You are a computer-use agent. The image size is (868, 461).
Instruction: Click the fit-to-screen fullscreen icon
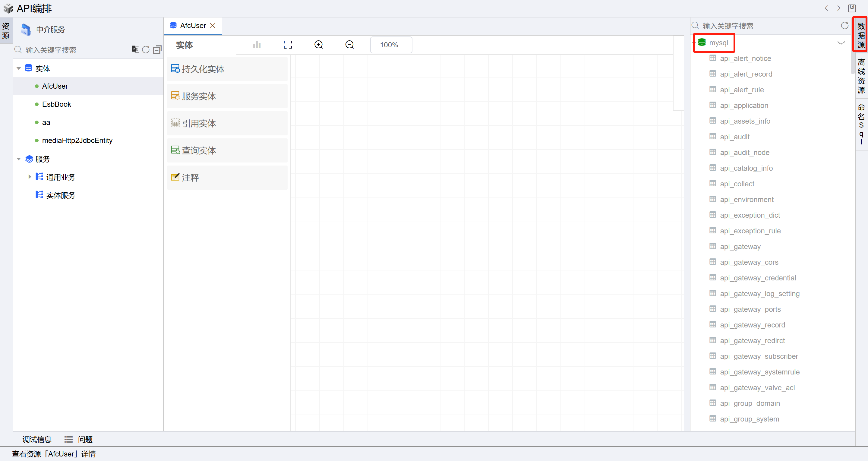coord(287,45)
